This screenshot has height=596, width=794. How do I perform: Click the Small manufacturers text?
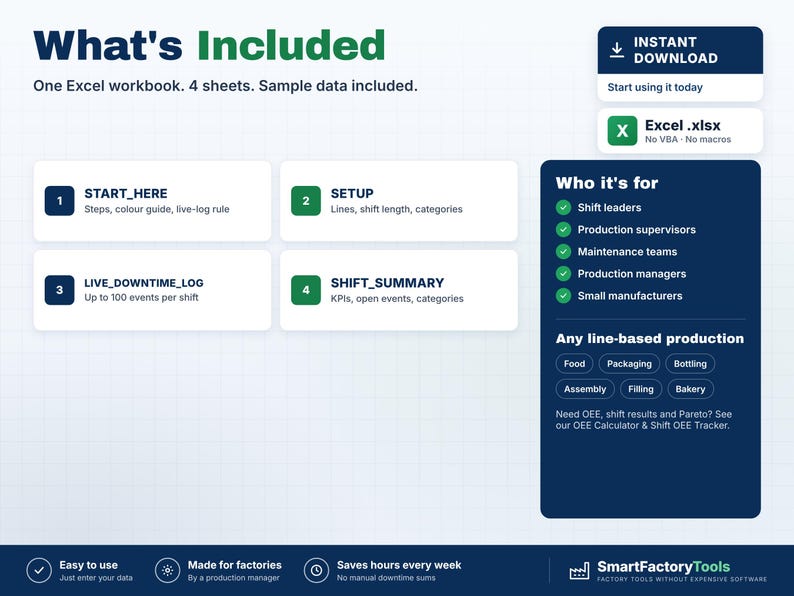click(x=630, y=296)
